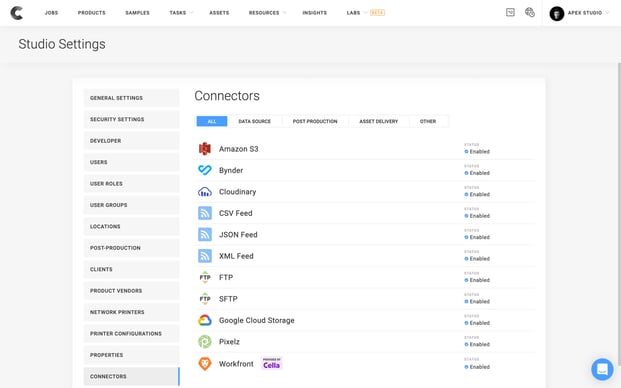Viewport: 621px width, 388px height.
Task: Click the JSON Feed RSS icon
Action: (205, 234)
